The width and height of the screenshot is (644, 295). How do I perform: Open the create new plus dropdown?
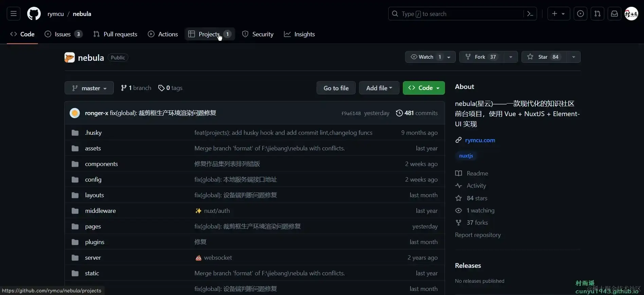[558, 14]
